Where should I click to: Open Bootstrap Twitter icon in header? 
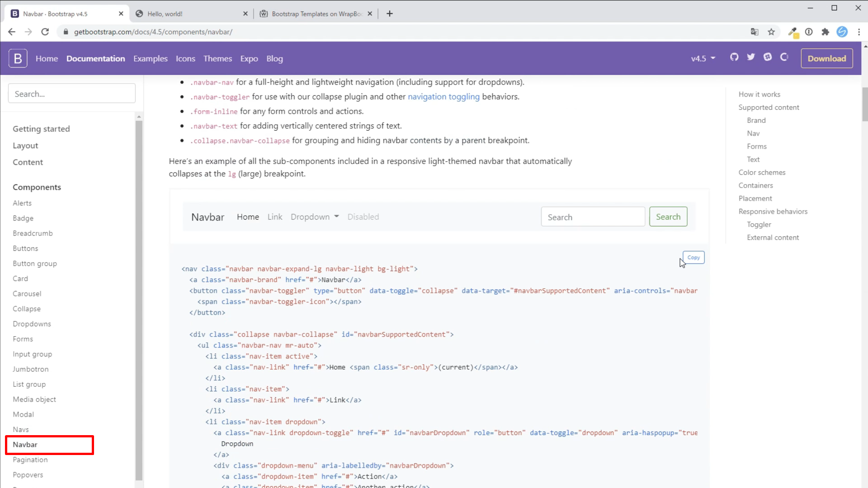pyautogui.click(x=751, y=57)
